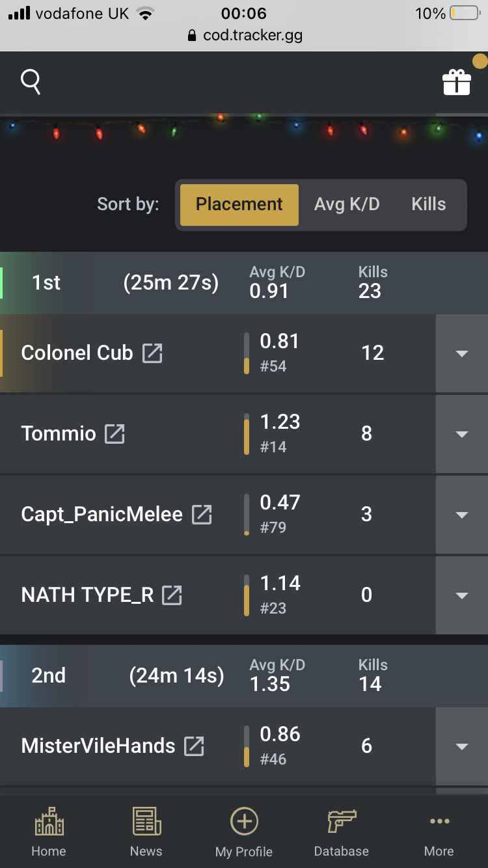
Task: Open the search magnifier icon
Action: pyautogui.click(x=31, y=82)
